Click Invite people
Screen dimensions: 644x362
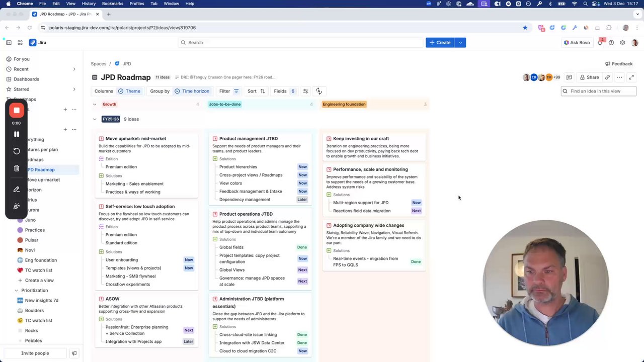point(35,353)
